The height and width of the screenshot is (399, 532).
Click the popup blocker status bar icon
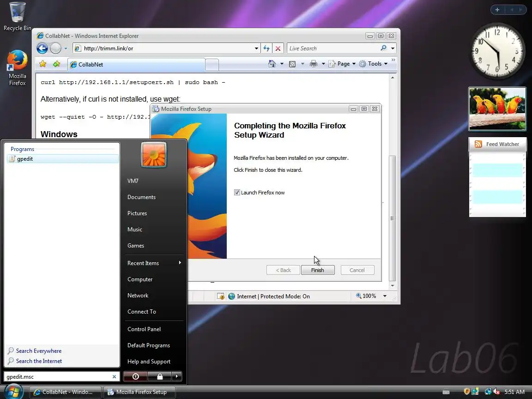[221, 296]
